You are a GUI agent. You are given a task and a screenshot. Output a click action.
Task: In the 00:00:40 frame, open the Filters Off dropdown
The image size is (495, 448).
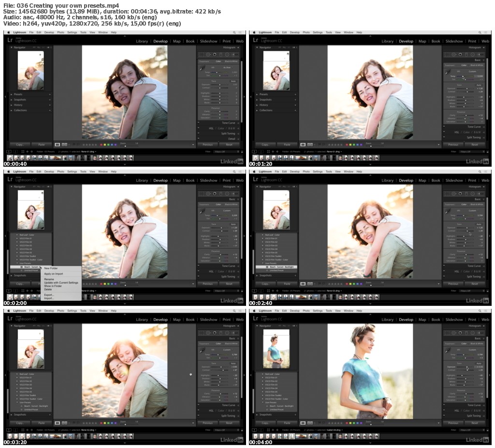coord(226,152)
